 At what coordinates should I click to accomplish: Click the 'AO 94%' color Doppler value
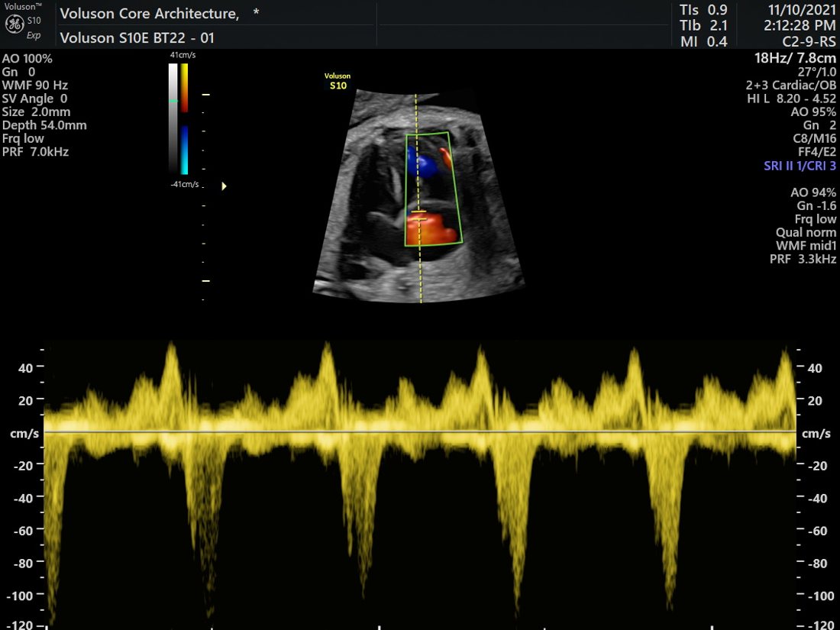[x=813, y=192]
